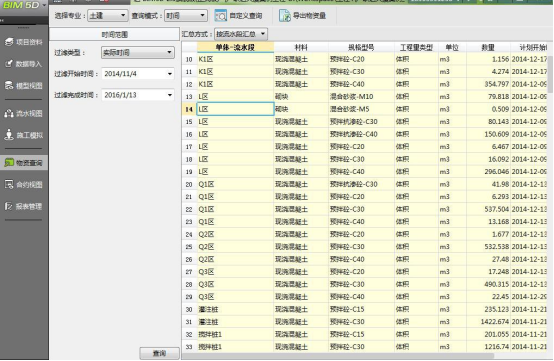Open 项目资料 in the sidebar
This screenshot has width=554, height=361.
point(24,42)
